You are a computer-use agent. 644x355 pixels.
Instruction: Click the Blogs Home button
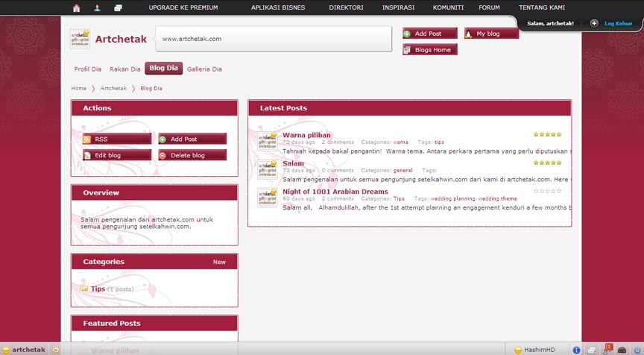click(430, 50)
